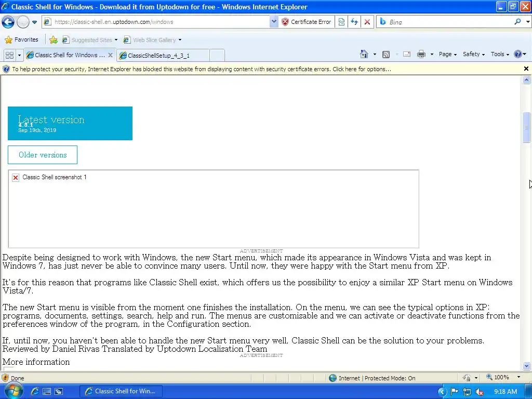
Task: Click the Latest version 4.3.1 download box
Action: click(70, 123)
